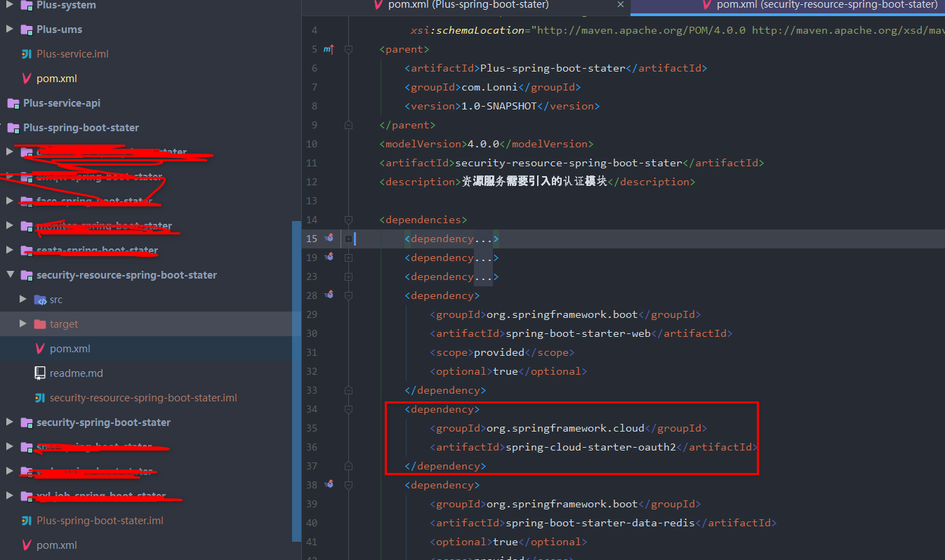Click the artifactId security-resource-spring-boot-stater on line 11
The image size is (945, 560).
(x=569, y=163)
